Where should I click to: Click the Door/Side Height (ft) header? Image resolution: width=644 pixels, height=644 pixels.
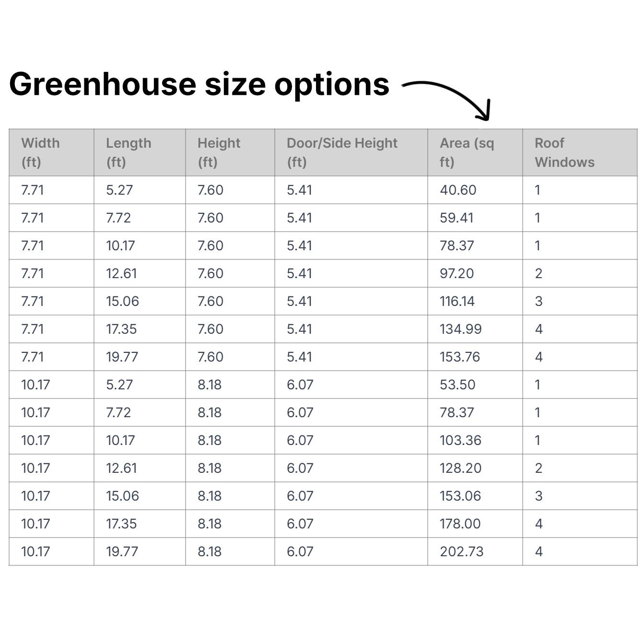pos(342,152)
